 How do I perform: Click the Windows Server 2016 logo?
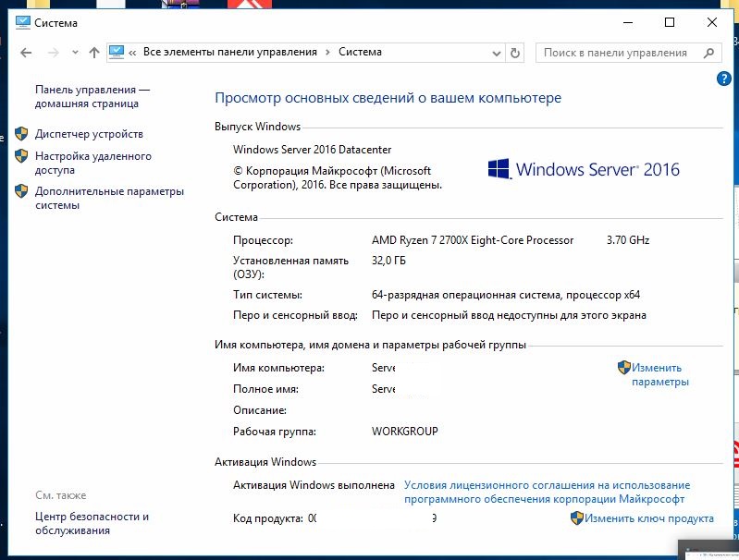pos(583,169)
